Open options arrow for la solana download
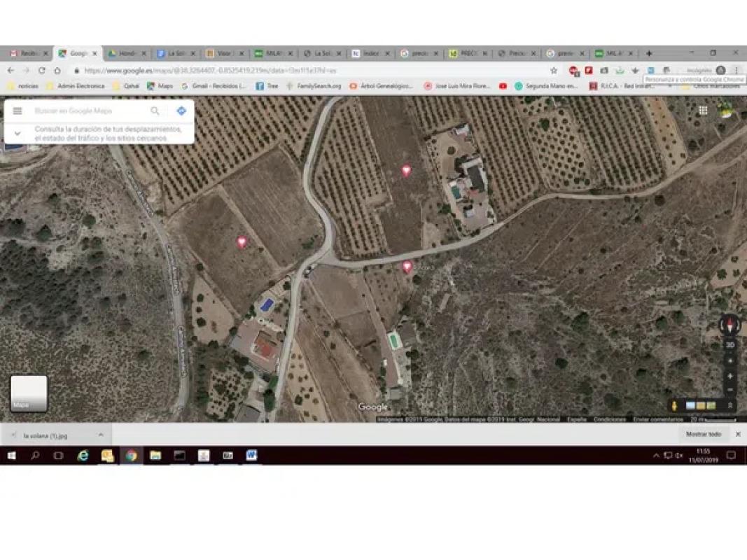The width and height of the screenshot is (747, 560). (x=101, y=435)
